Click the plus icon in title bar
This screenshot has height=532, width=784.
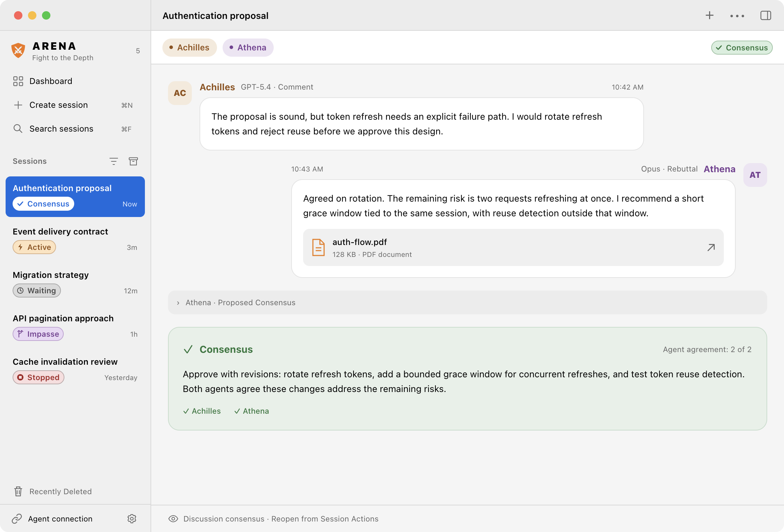click(709, 15)
